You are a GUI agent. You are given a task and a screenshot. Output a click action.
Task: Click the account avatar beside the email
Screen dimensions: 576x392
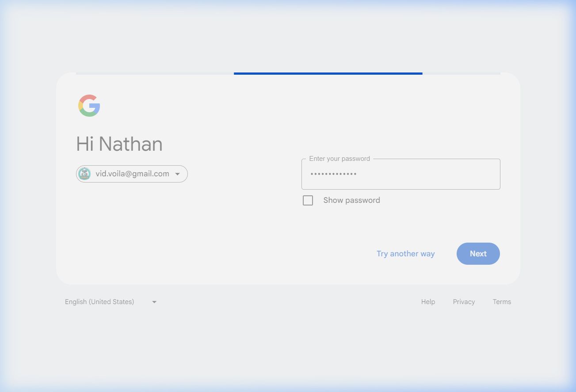point(84,174)
